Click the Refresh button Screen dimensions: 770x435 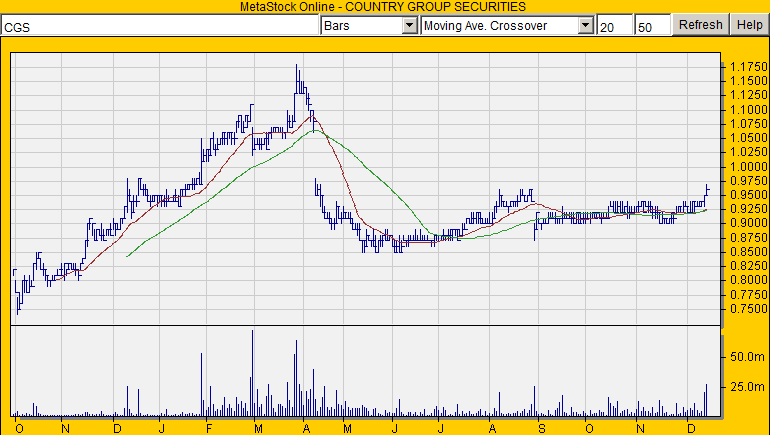701,25
